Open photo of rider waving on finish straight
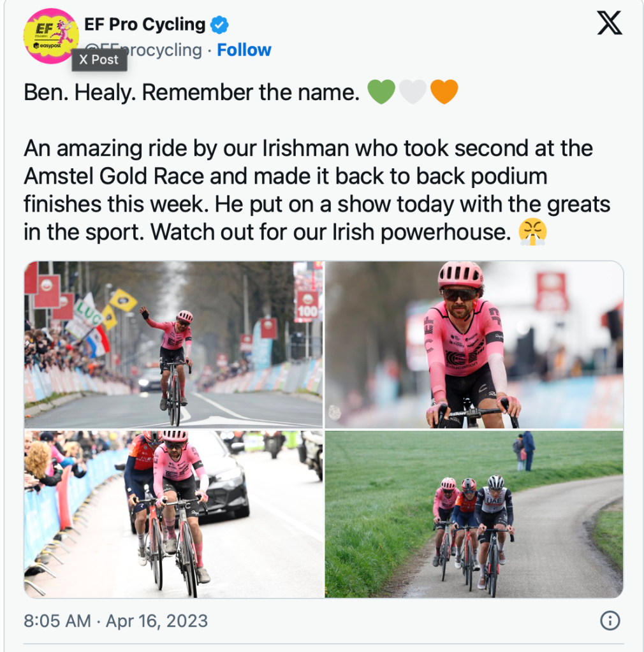The width and height of the screenshot is (644, 652). (173, 344)
